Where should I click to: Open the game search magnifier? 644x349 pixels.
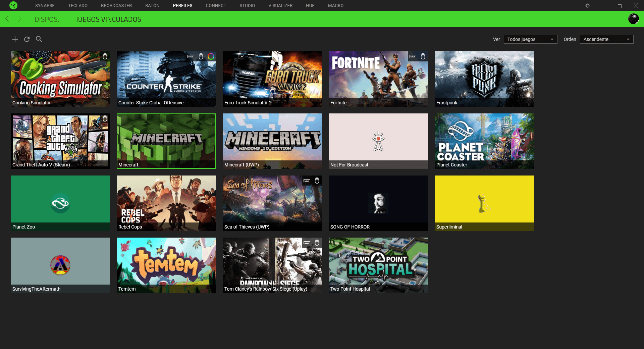pyautogui.click(x=39, y=39)
